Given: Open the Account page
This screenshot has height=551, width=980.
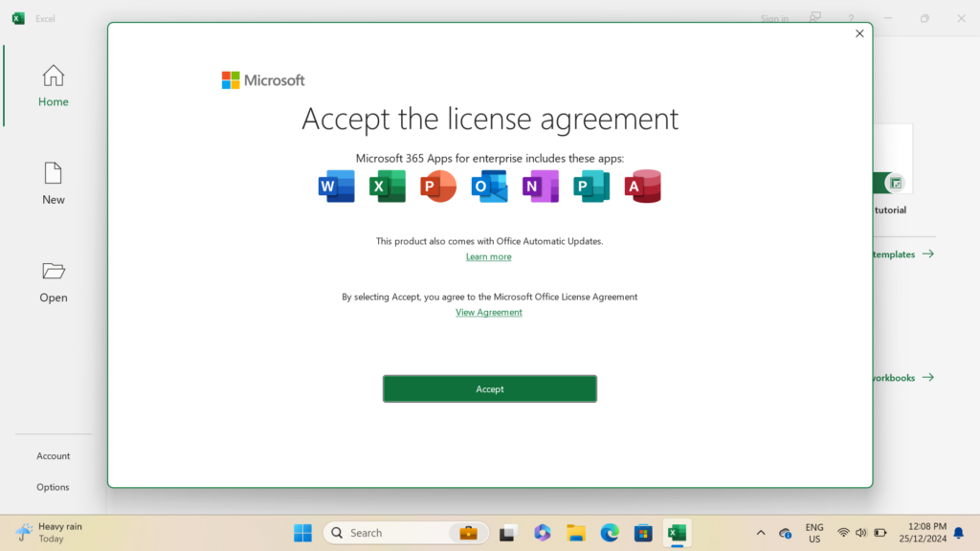Looking at the screenshot, I should point(54,456).
